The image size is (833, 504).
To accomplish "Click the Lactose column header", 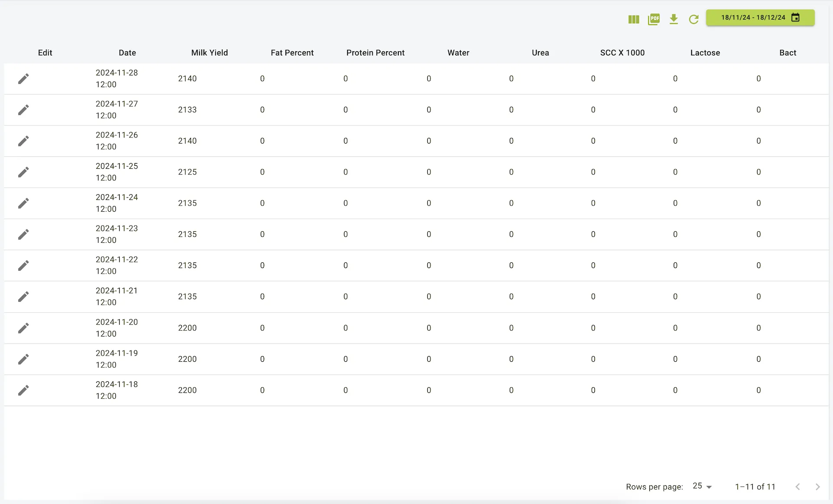I will [705, 52].
